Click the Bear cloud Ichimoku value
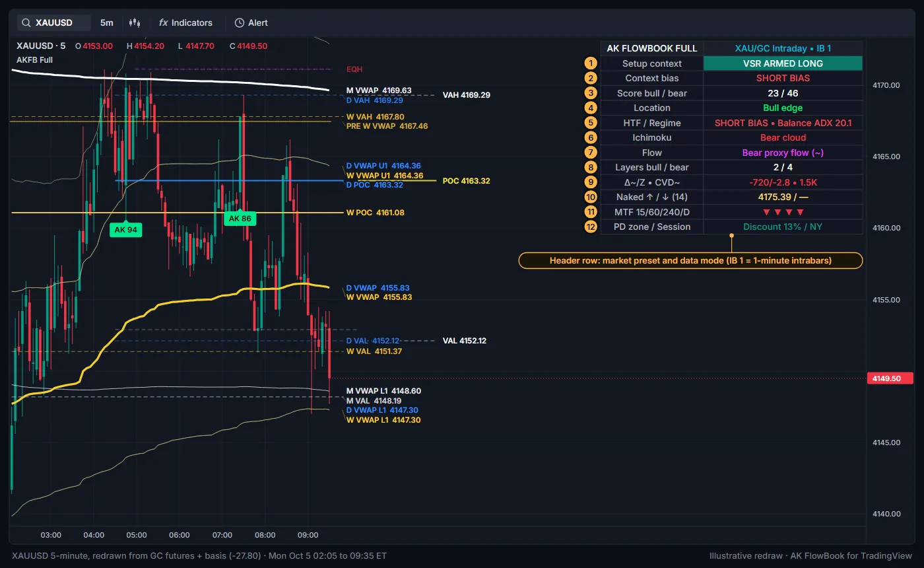The image size is (924, 568). pos(783,137)
